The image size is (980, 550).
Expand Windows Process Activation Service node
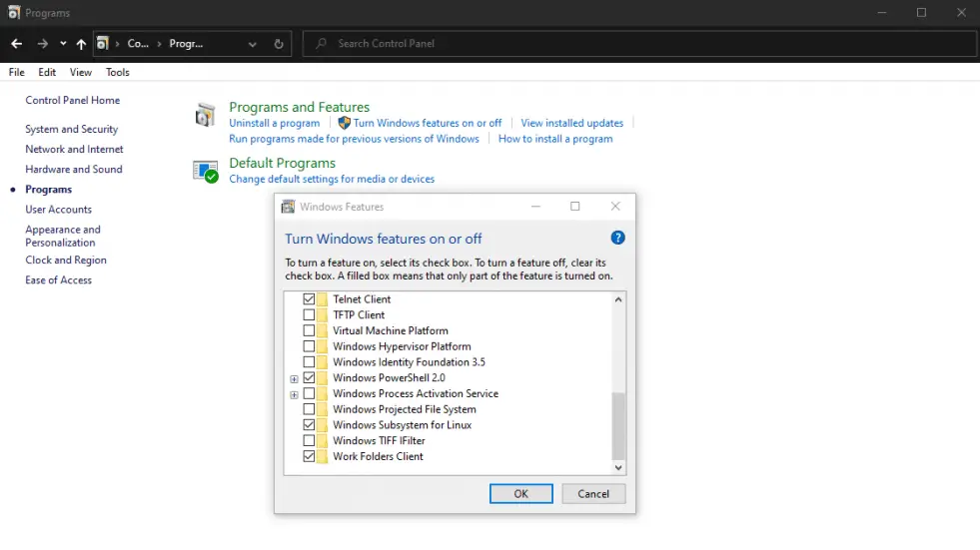tap(294, 394)
